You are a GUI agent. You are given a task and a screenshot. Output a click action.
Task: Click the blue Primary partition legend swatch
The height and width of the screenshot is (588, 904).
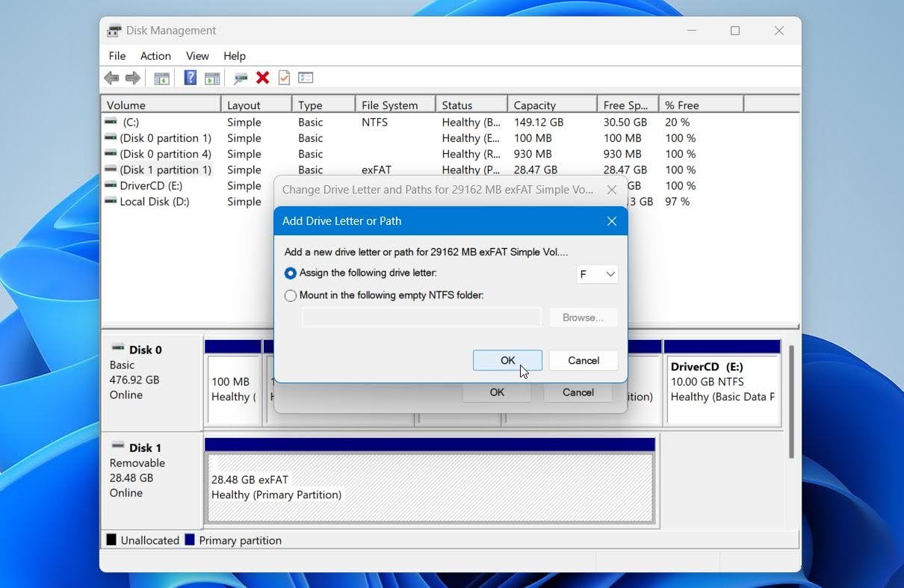coord(190,539)
